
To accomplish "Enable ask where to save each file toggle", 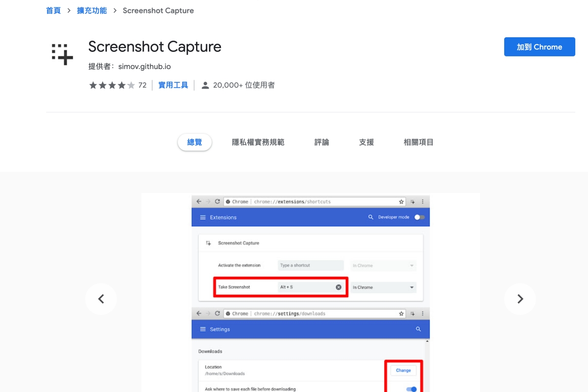I will point(411,389).
